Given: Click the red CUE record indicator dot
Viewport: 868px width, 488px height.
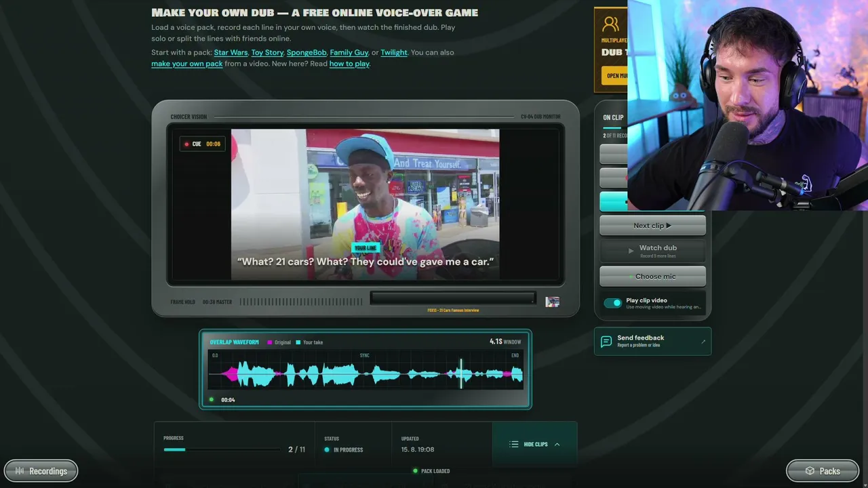Looking at the screenshot, I should point(186,144).
